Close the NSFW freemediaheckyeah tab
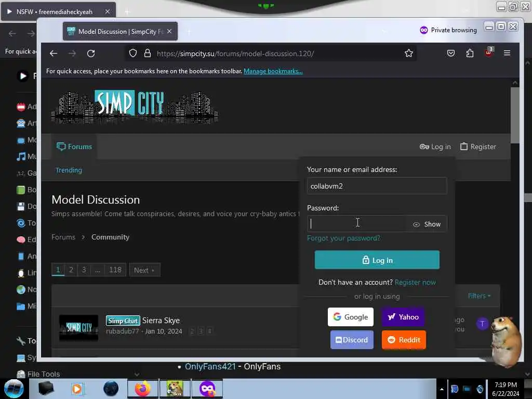 pyautogui.click(x=107, y=11)
